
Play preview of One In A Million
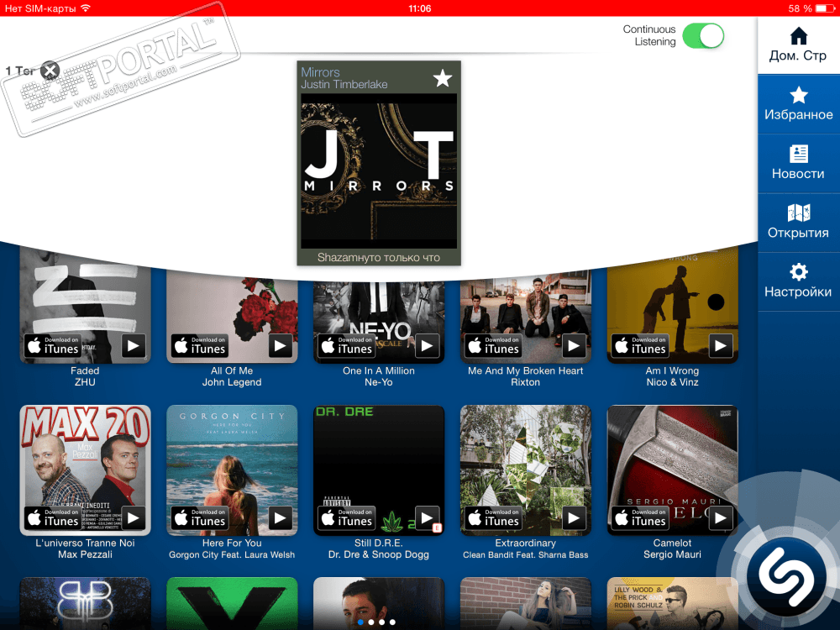[427, 345]
